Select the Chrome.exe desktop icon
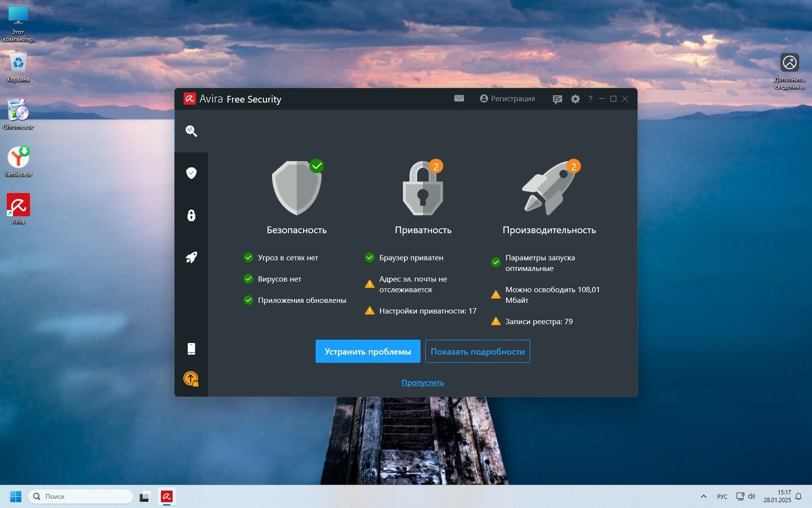Viewport: 812px width, 508px height. (x=18, y=114)
